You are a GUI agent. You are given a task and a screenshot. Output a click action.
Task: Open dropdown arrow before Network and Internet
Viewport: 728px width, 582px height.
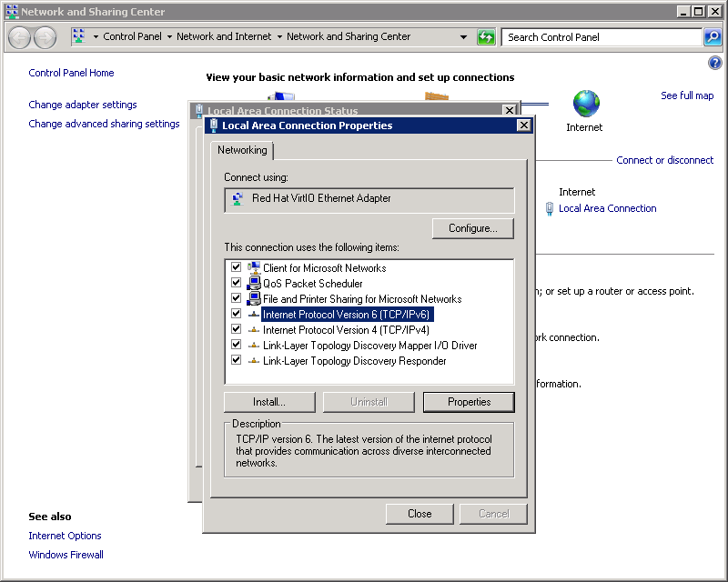tap(169, 37)
